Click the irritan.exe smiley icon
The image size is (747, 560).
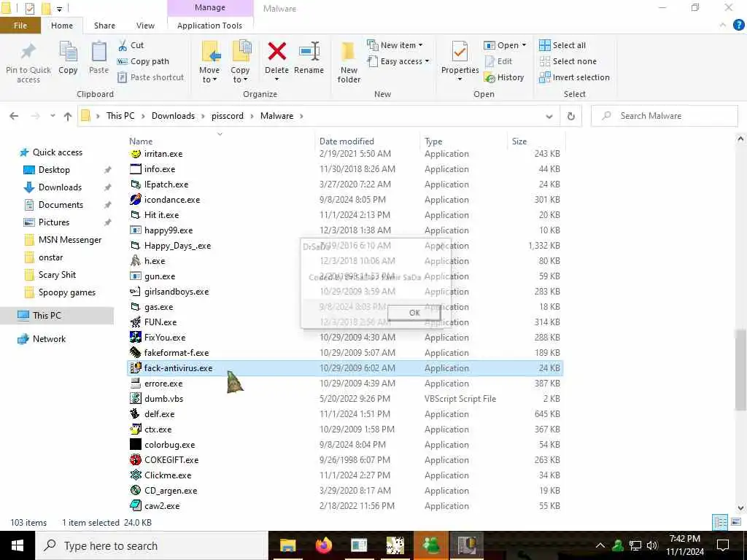point(136,154)
